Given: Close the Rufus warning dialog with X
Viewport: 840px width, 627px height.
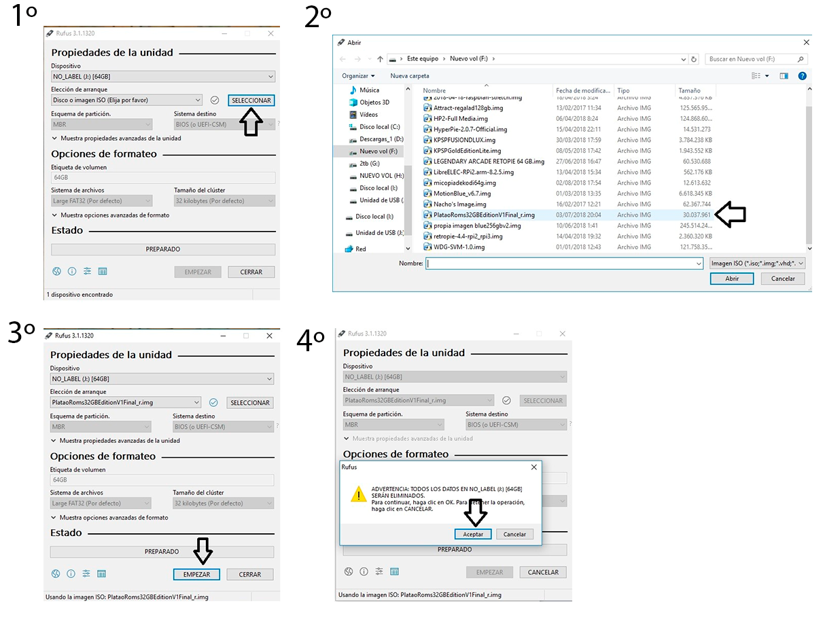Looking at the screenshot, I should pyautogui.click(x=533, y=467).
